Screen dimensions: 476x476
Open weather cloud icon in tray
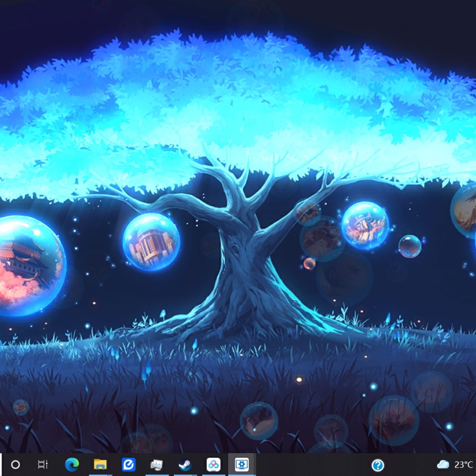(x=443, y=464)
